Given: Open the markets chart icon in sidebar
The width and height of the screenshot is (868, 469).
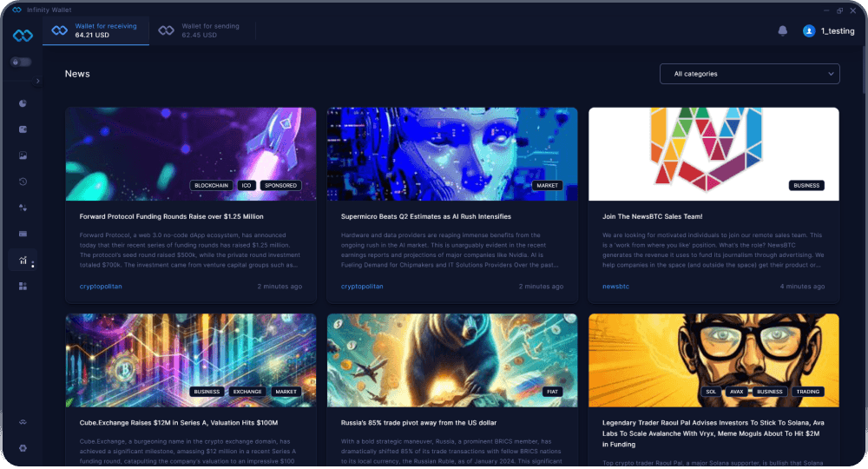Looking at the screenshot, I should point(23,261).
